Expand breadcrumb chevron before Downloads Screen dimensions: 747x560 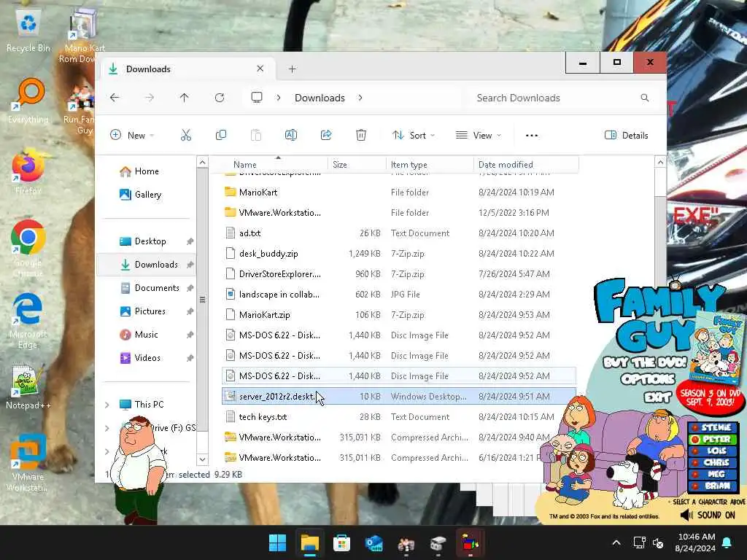point(279,98)
